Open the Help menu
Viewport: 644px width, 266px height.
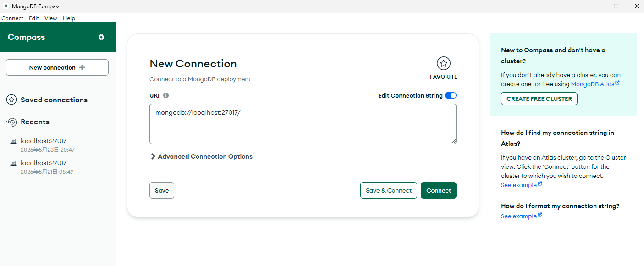click(x=69, y=18)
